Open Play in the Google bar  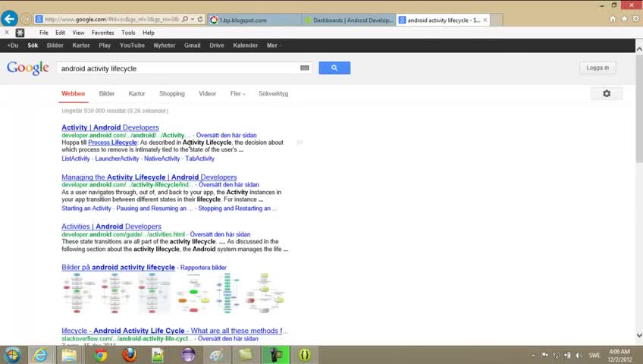click(105, 45)
